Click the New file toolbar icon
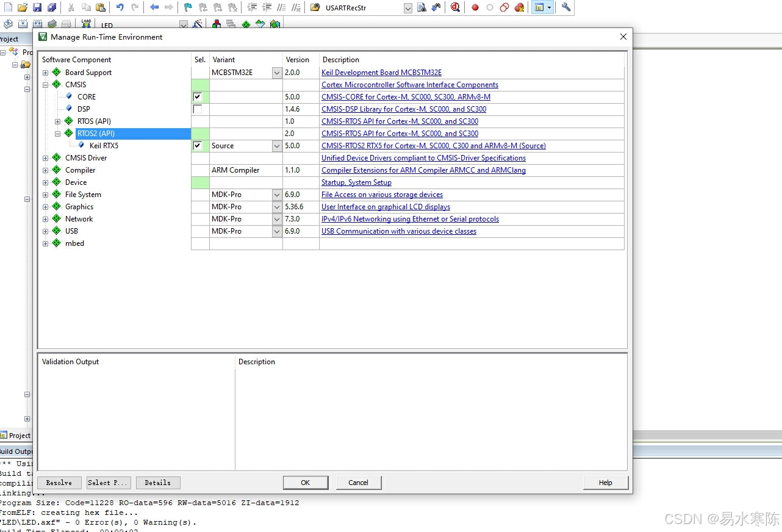The image size is (782, 532). tap(8, 7)
